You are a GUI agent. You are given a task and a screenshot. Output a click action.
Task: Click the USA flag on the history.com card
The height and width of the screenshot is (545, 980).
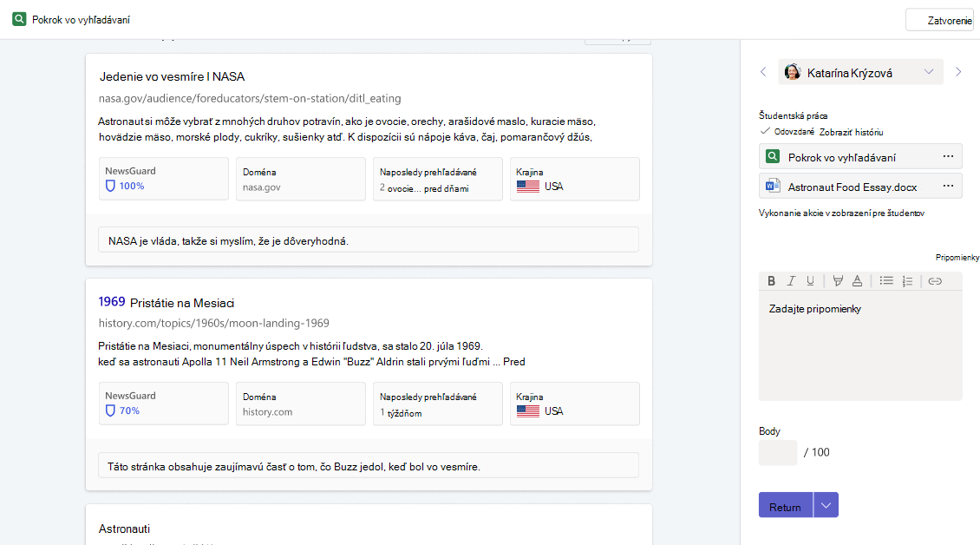(528, 411)
